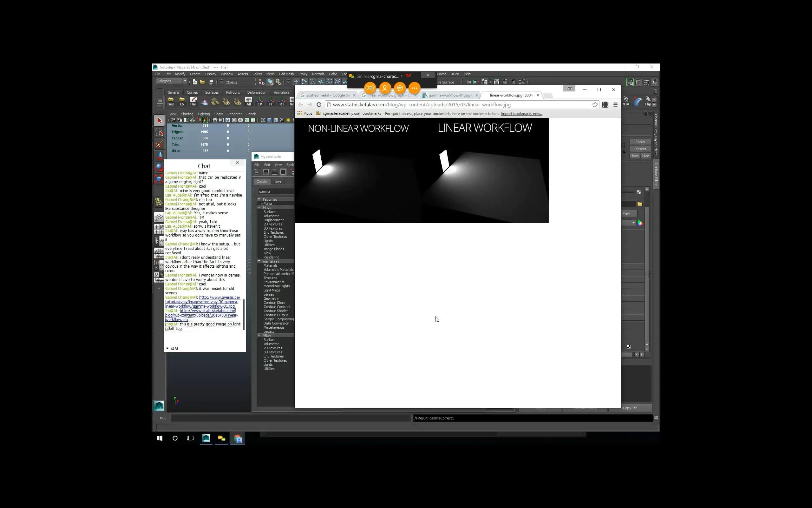
Task: Click the Flip shelf icon in Maya
Action: coord(648,101)
